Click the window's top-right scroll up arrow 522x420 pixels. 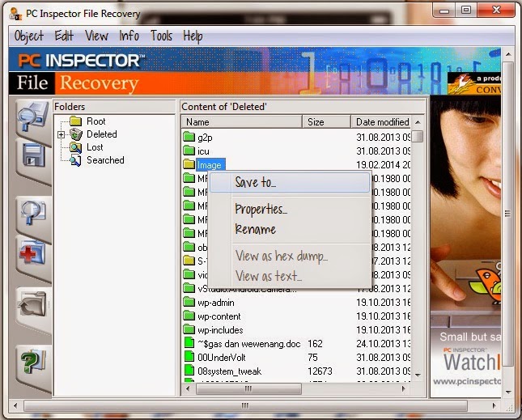pos(508,53)
